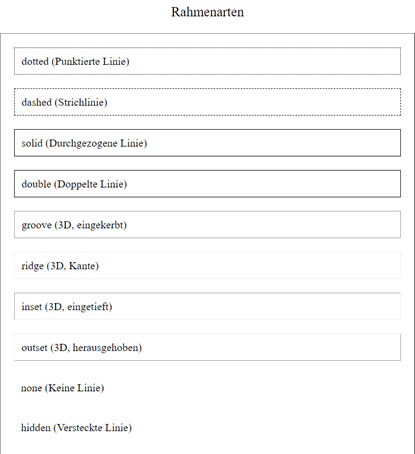Click the word 'solid'
The image size is (415, 454).
point(32,143)
